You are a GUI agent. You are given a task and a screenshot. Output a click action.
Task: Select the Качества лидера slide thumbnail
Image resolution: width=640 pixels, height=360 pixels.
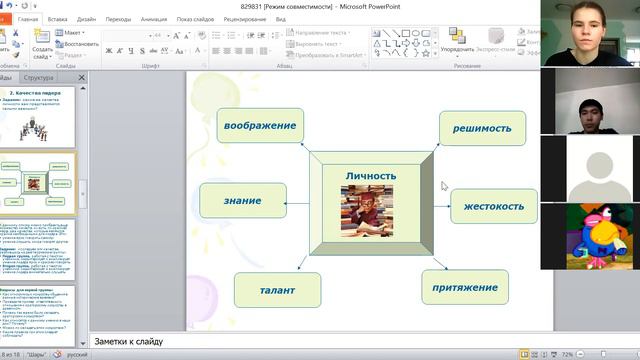pos(37,117)
